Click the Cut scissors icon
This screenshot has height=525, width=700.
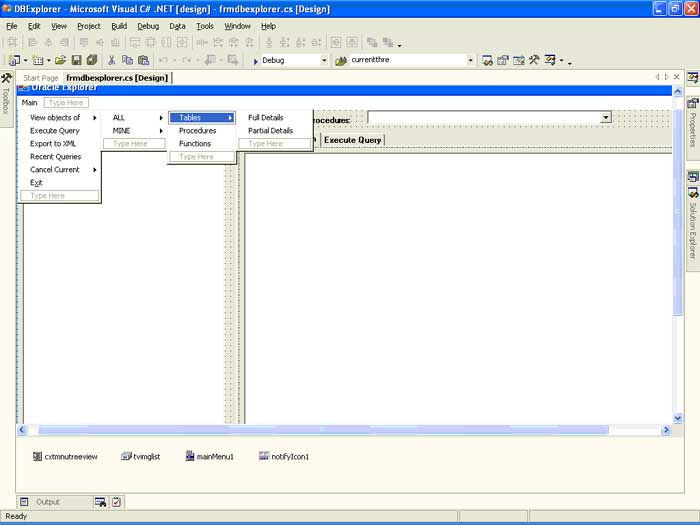[x=112, y=60]
